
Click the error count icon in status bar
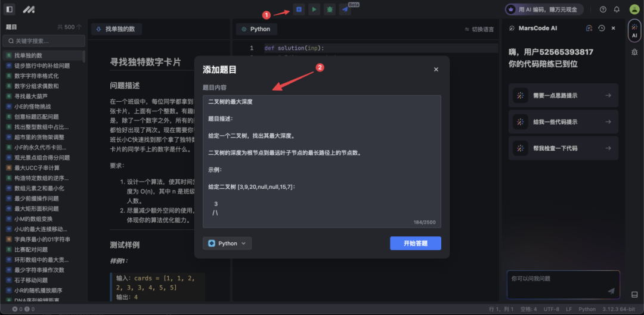pyautogui.click(x=15, y=309)
